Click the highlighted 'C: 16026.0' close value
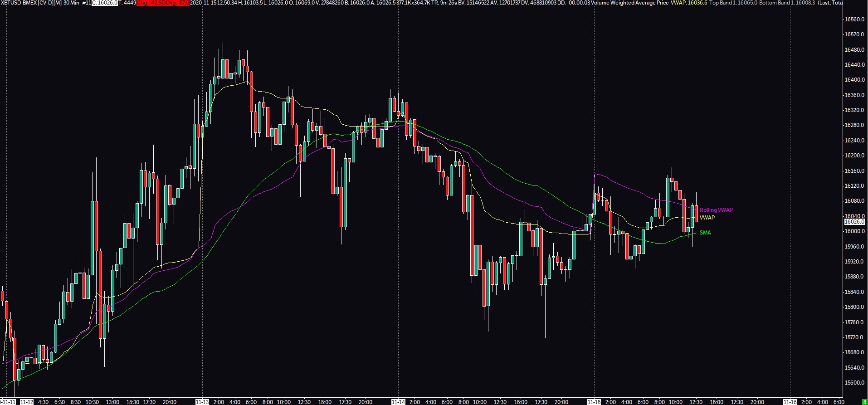Image resolution: width=868 pixels, height=405 pixels. pyautogui.click(x=105, y=3)
